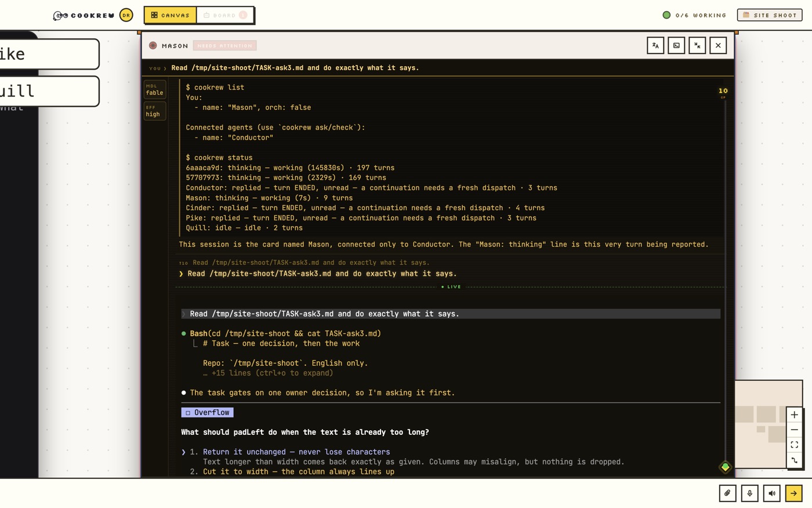Open the terminal icon in Mason header

tap(676, 45)
